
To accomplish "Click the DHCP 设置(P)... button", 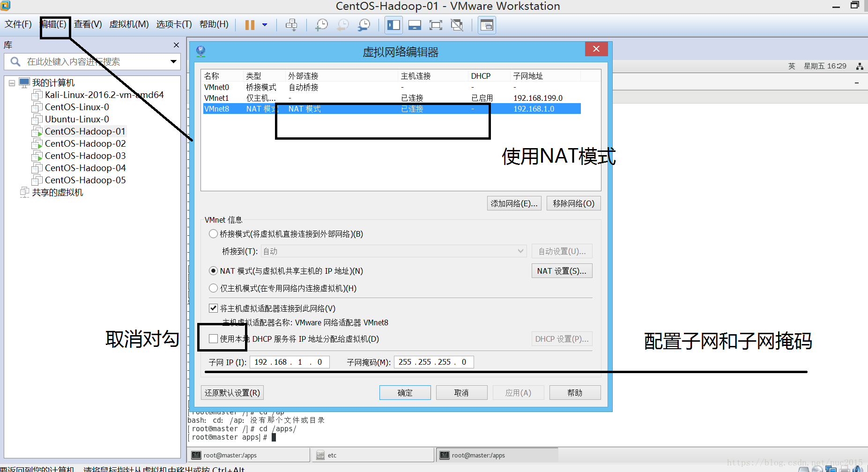I will tap(562, 339).
